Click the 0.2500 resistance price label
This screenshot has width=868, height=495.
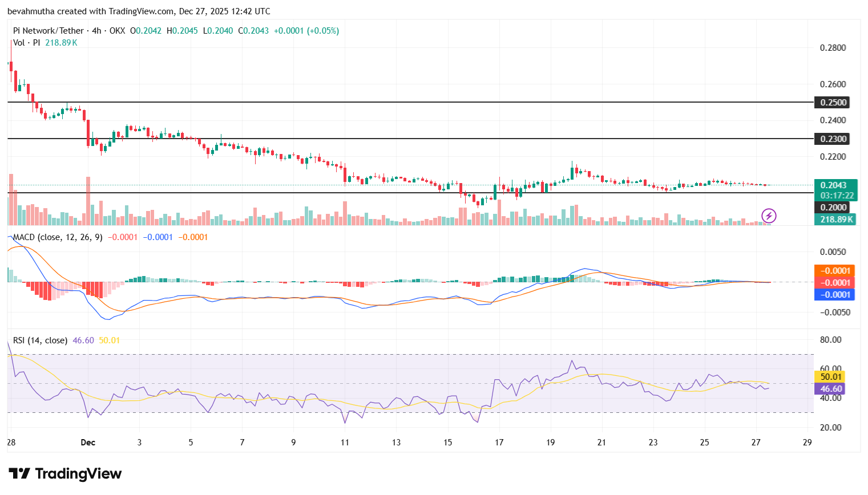click(831, 102)
